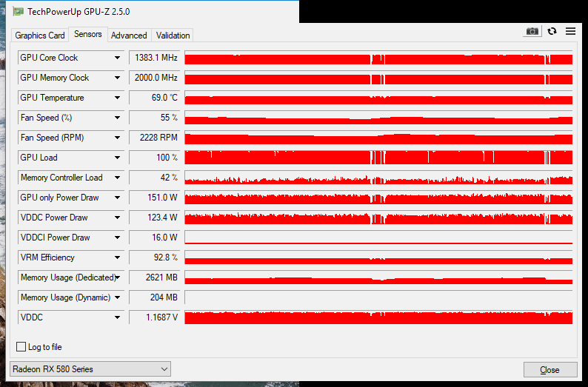Viewport: 588px width, 387px height.
Task: Select the Sensors tab
Action: tap(87, 34)
